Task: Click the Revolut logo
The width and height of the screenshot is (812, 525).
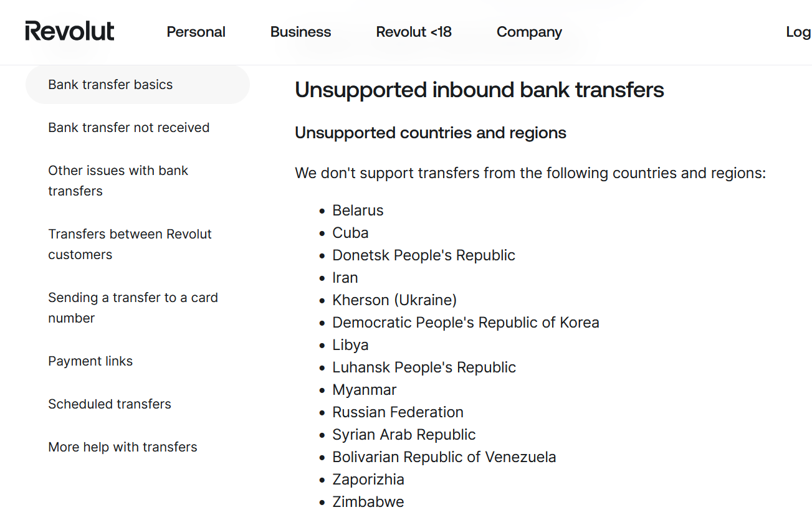Action: 70,31
